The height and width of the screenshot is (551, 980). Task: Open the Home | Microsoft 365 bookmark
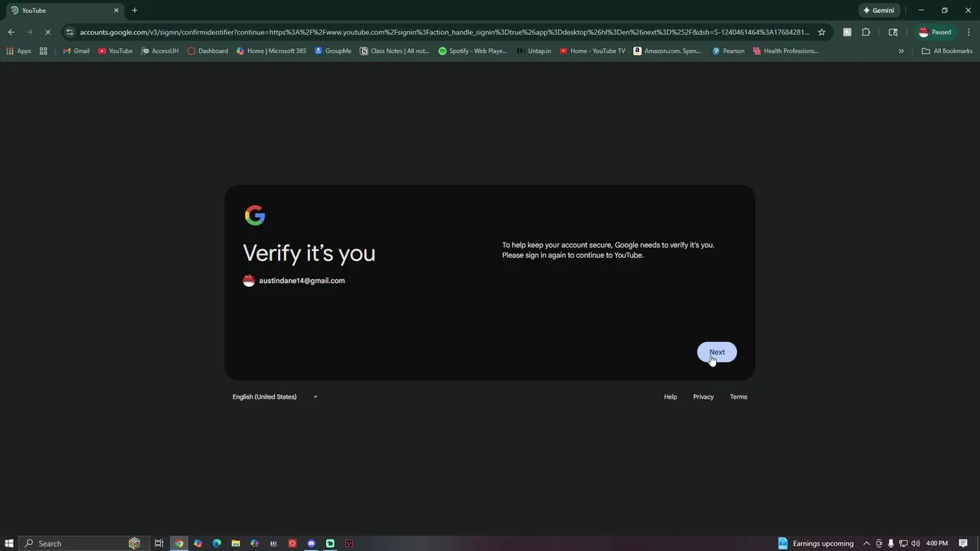[271, 51]
